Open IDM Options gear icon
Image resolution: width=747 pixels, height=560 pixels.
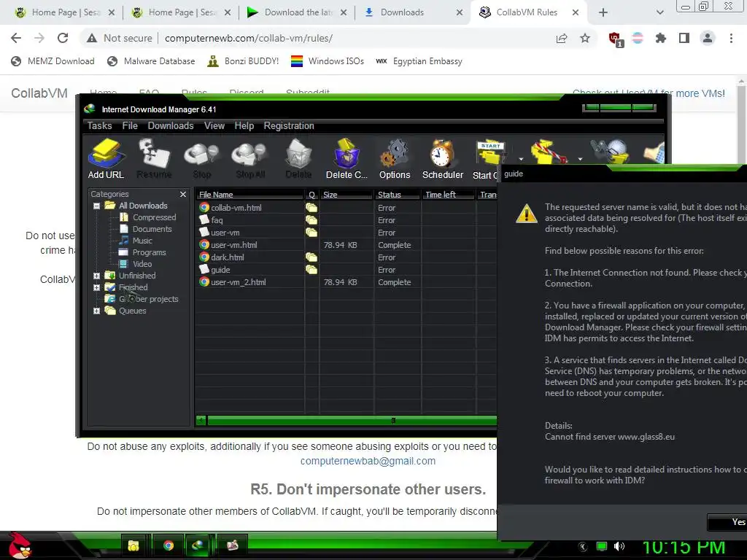coord(395,159)
